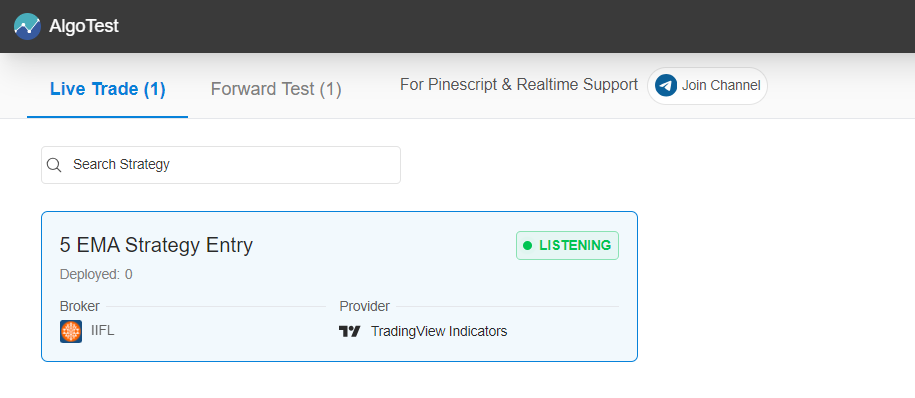Select the TradingView Indicators provider text
The width and height of the screenshot is (915, 398).
[439, 331]
